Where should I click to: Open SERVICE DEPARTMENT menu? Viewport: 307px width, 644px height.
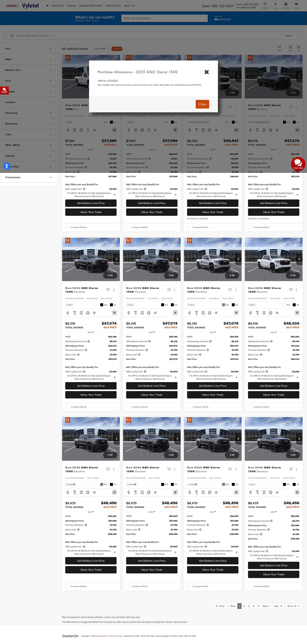[x=91, y=6]
